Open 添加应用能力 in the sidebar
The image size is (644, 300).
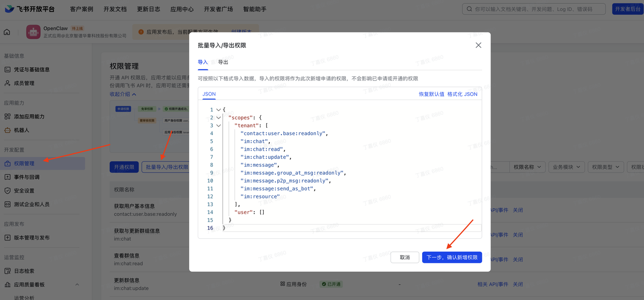pos(29,116)
